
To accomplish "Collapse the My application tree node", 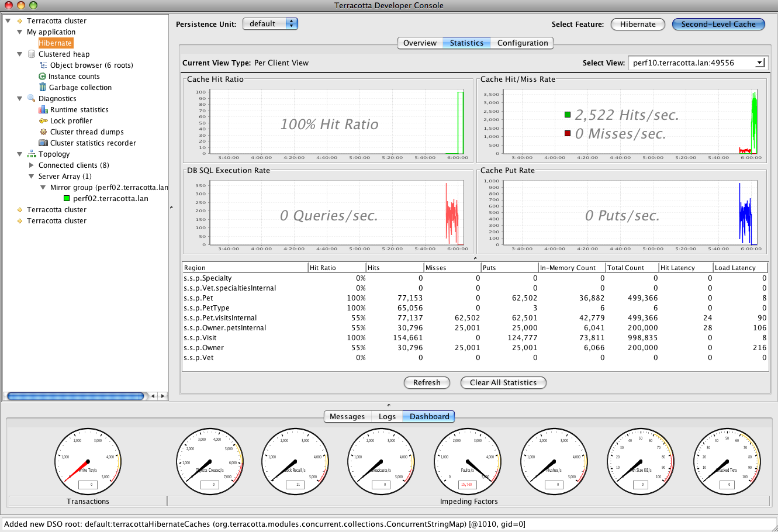I will (x=20, y=32).
